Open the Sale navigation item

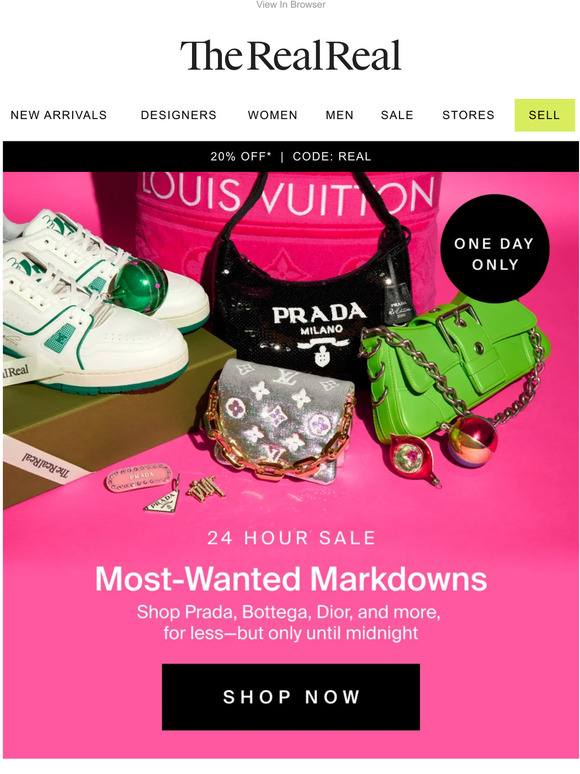click(x=397, y=115)
